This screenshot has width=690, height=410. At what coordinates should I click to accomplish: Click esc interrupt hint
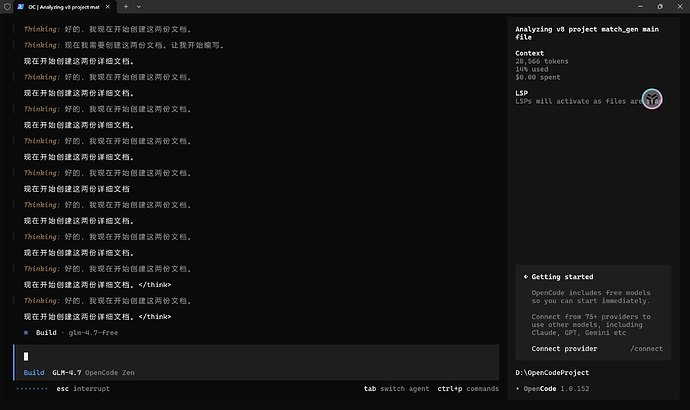[x=83, y=388]
